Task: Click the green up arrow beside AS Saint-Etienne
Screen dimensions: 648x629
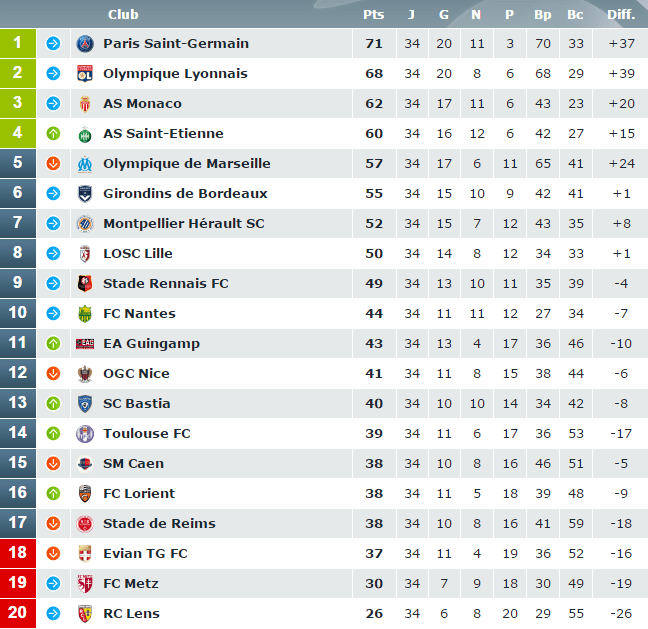Action: point(53,133)
